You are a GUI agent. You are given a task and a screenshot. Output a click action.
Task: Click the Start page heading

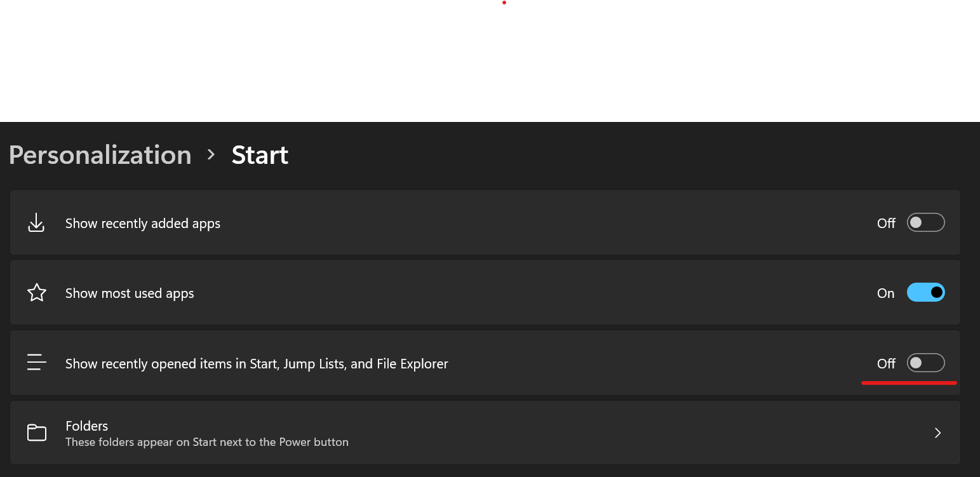point(260,155)
